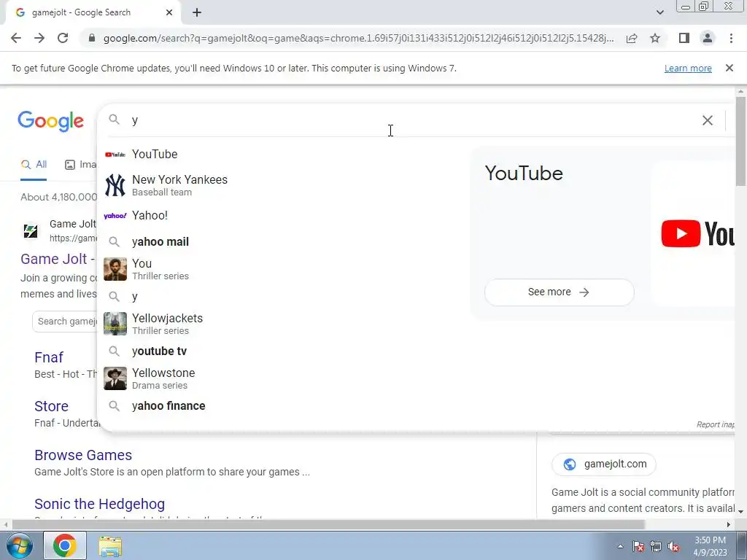Open the taskbar clock showing 3:50 PM
Viewport: 747px width, 560px height.
710,546
